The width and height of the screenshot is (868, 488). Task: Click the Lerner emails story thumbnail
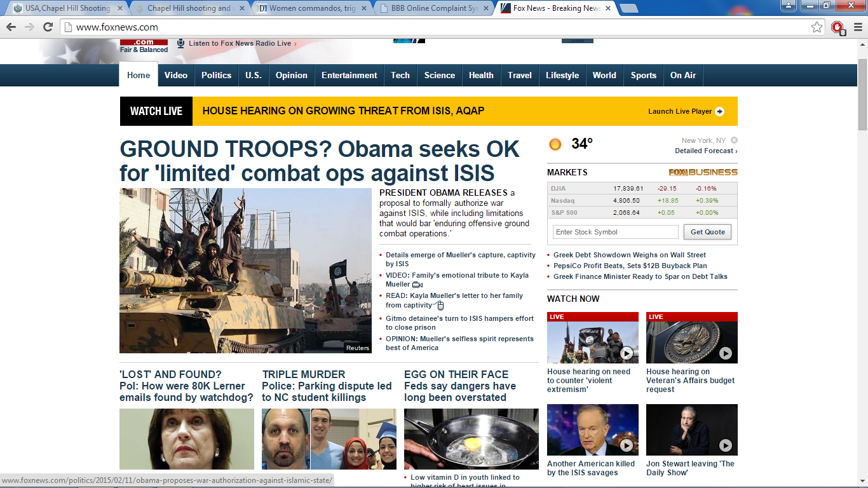coord(187,439)
